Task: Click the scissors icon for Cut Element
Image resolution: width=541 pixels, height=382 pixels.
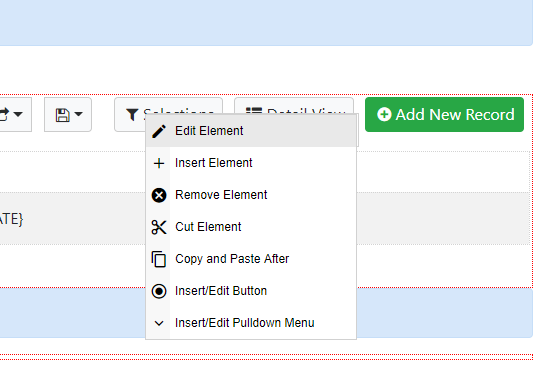Action: click(159, 227)
